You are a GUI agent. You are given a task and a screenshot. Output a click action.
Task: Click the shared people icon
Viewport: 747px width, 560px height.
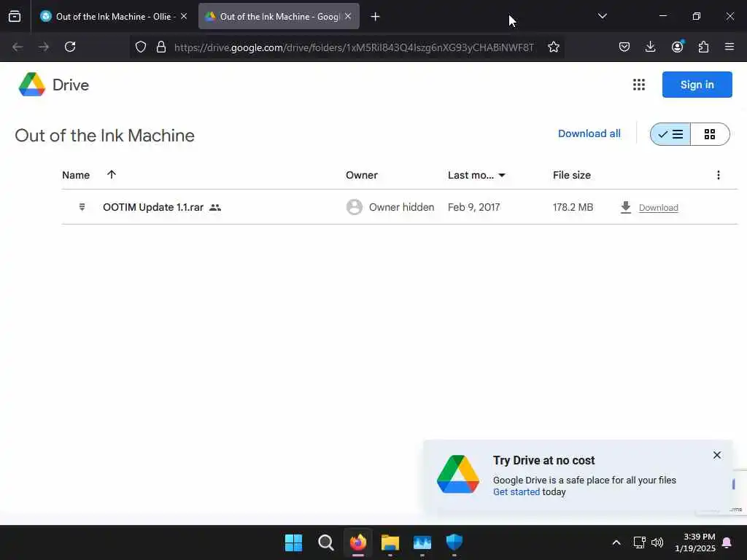[x=215, y=208]
